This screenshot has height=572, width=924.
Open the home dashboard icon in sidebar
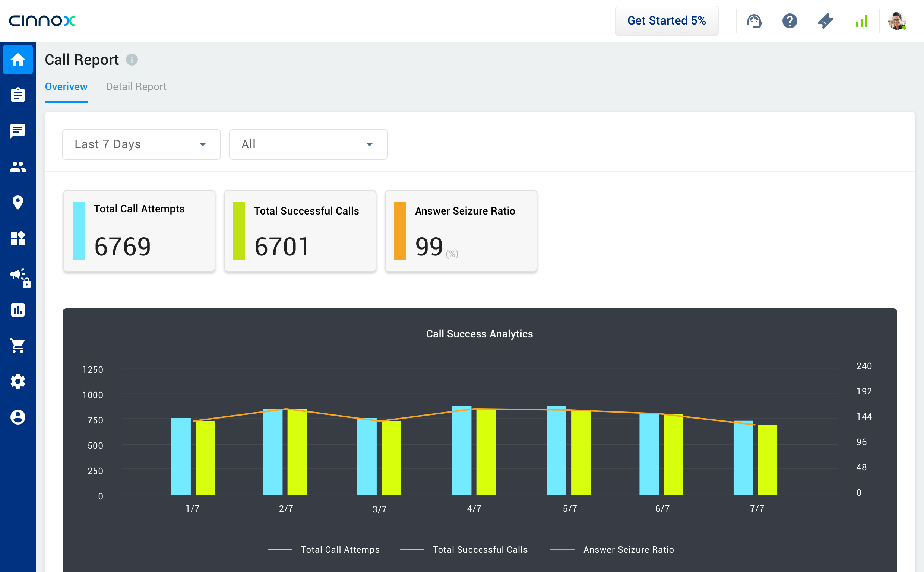[18, 59]
